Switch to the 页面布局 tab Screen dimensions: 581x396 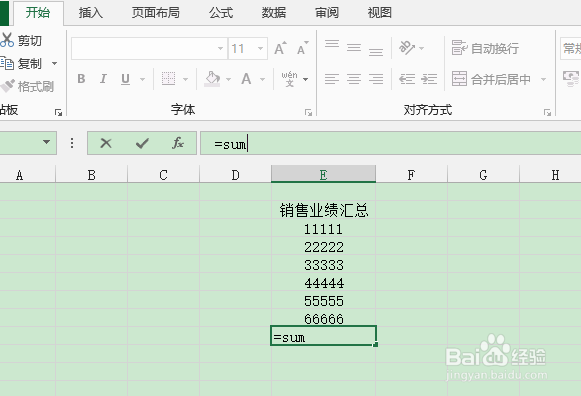pos(156,13)
